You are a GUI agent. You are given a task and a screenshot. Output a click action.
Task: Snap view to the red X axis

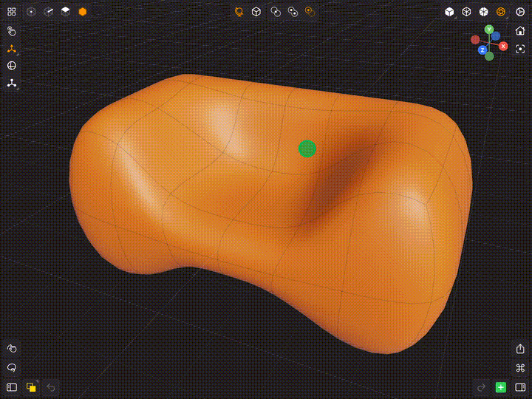pos(503,46)
